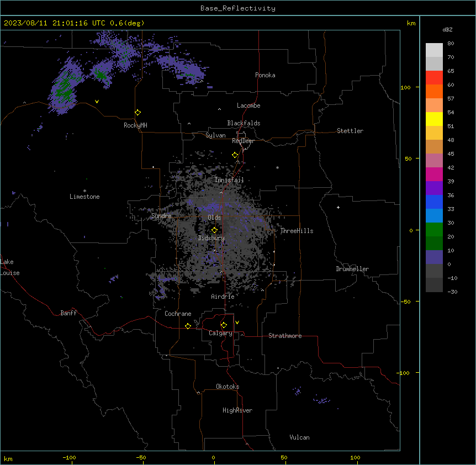Screen dimensions: 476x465
Task: Click the Limestone label
Action: coord(84,197)
